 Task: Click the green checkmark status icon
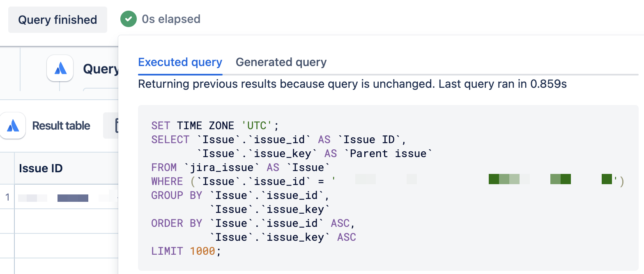pyautogui.click(x=128, y=19)
